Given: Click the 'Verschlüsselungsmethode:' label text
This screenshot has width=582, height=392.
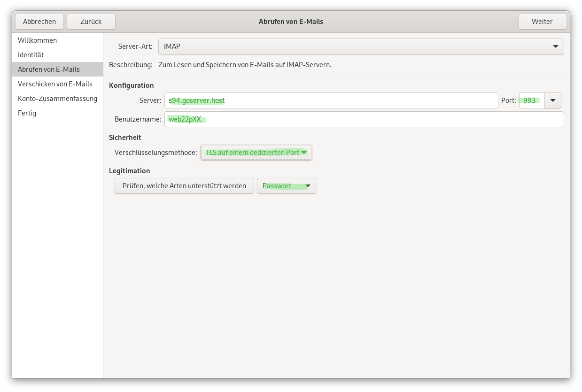Looking at the screenshot, I should click(155, 153).
